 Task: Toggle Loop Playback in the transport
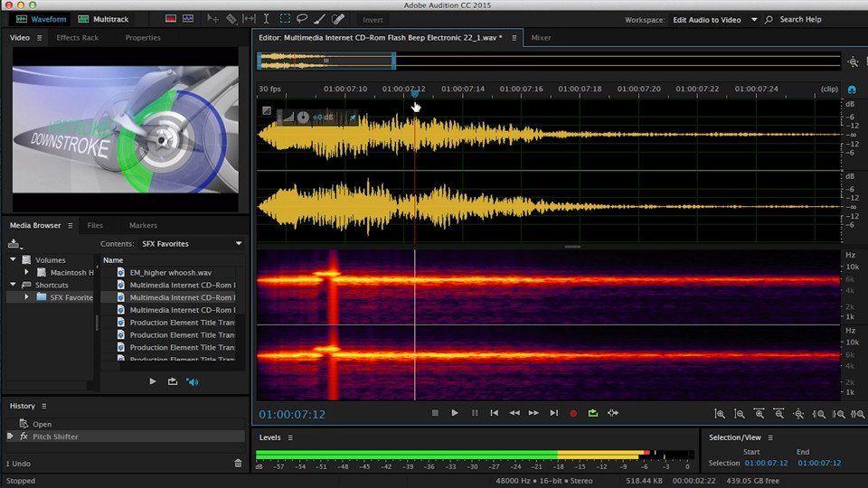click(x=592, y=413)
